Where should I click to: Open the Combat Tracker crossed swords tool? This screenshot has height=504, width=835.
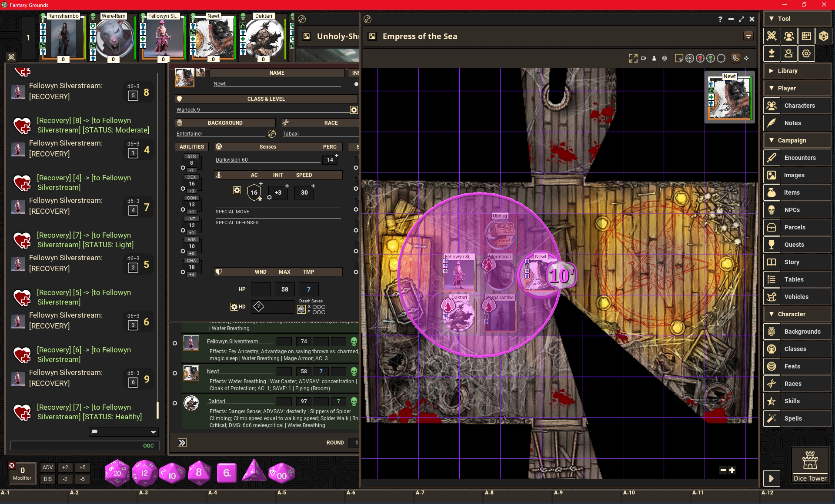point(772,36)
